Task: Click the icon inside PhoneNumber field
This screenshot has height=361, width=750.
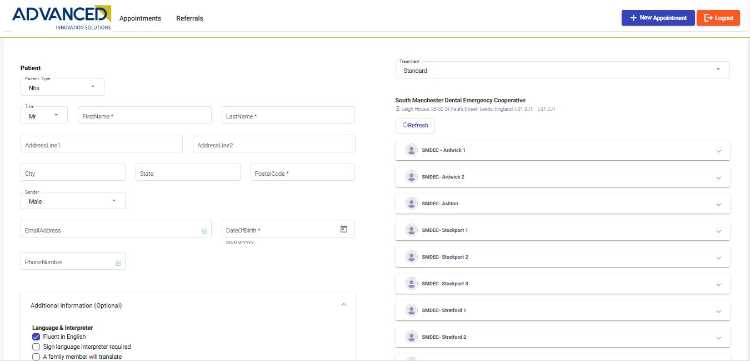Action: tap(118, 263)
